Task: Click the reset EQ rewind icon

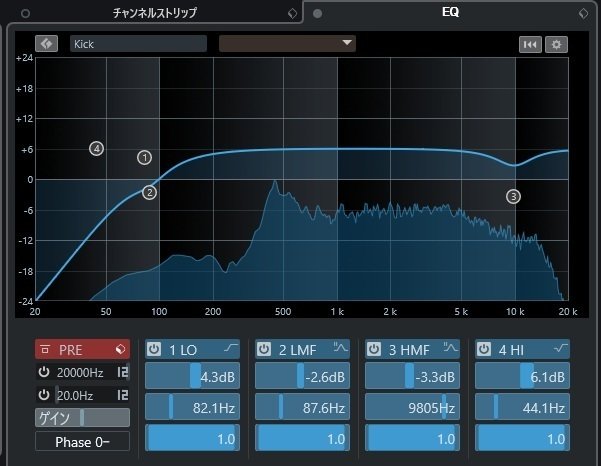Action: [530, 44]
